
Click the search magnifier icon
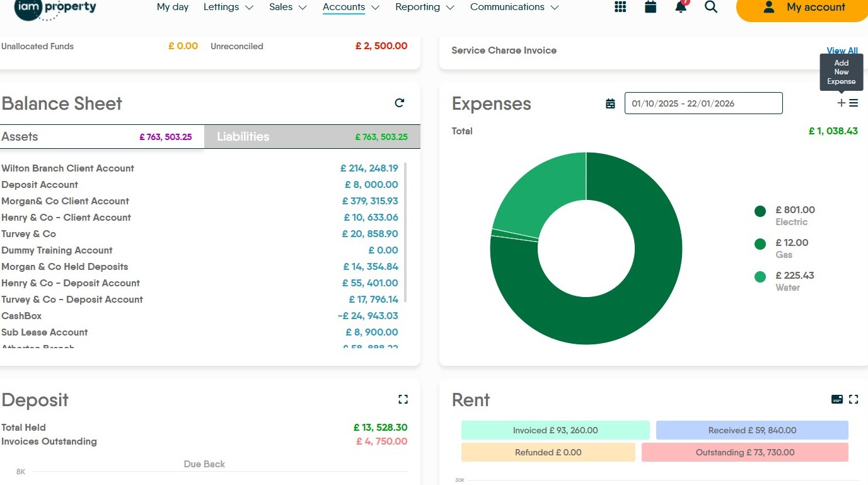pyautogui.click(x=711, y=7)
